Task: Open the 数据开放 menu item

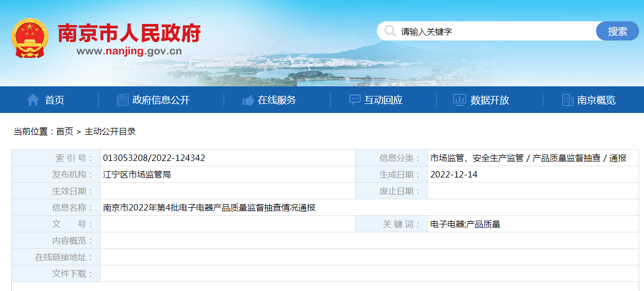Action: click(490, 100)
